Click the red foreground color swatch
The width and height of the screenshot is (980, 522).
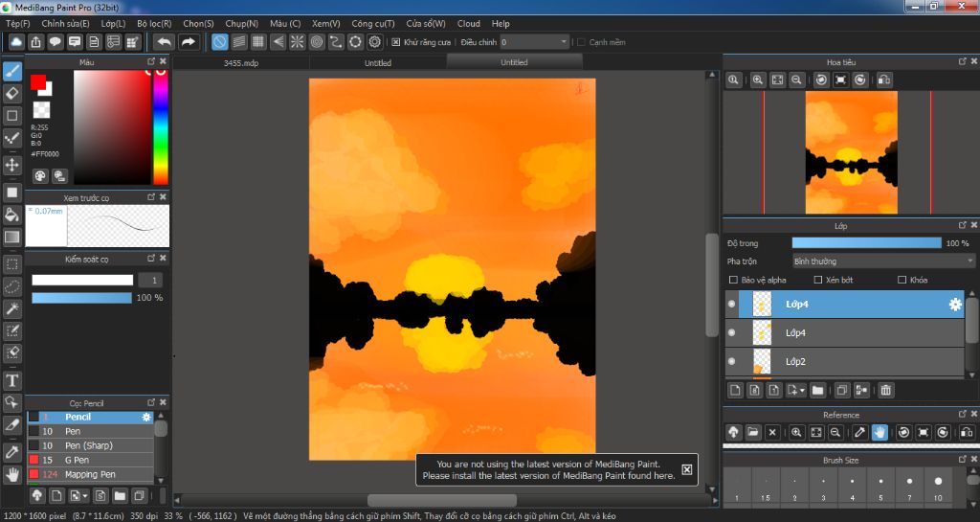(38, 82)
